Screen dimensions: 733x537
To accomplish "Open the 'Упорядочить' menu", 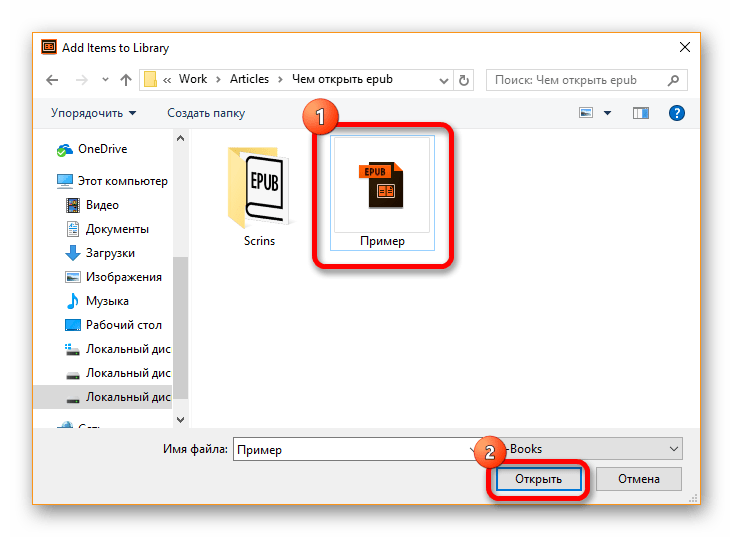I will 93,113.
